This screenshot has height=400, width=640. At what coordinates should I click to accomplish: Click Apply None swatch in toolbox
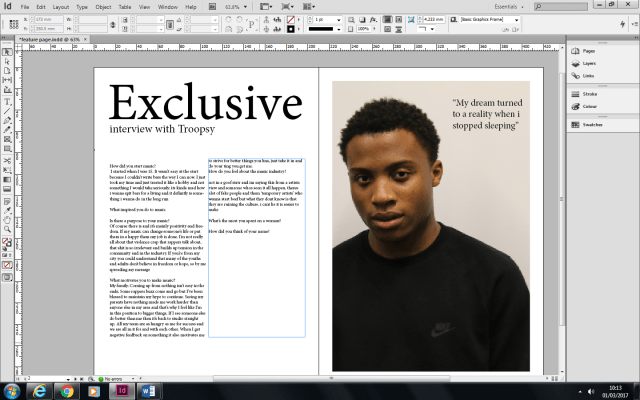tap(7, 265)
